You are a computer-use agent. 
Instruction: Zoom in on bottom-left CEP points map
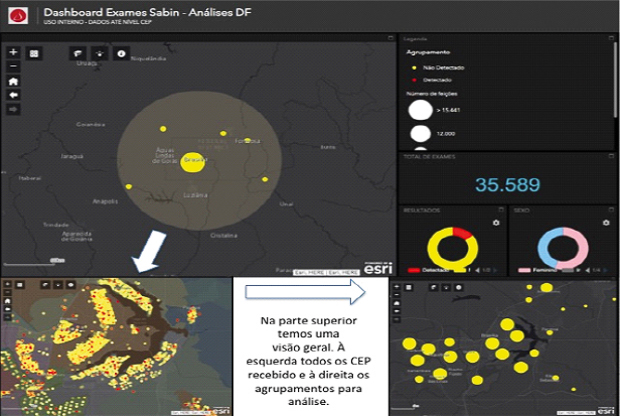[7, 284]
